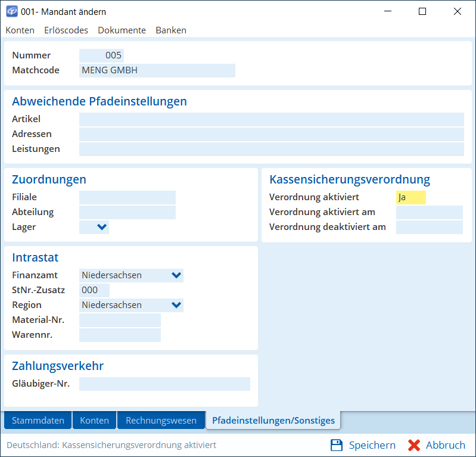476x457 pixels.
Task: Focus the Artikel path input field
Action: 271,119
